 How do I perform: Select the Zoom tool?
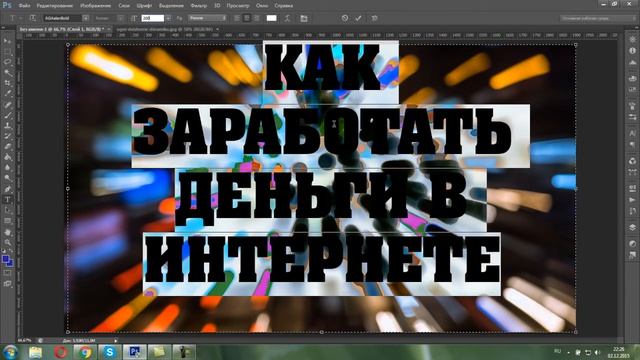click(7, 242)
